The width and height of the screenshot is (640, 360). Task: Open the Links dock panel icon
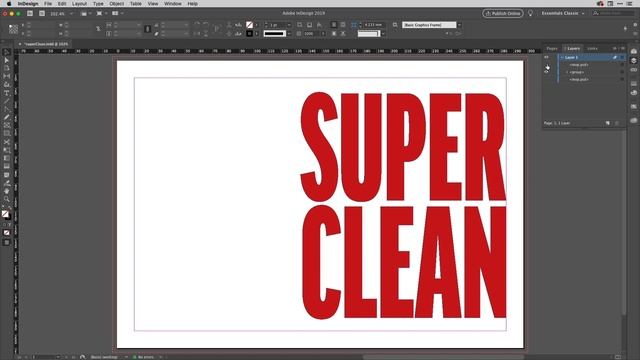pyautogui.click(x=633, y=69)
